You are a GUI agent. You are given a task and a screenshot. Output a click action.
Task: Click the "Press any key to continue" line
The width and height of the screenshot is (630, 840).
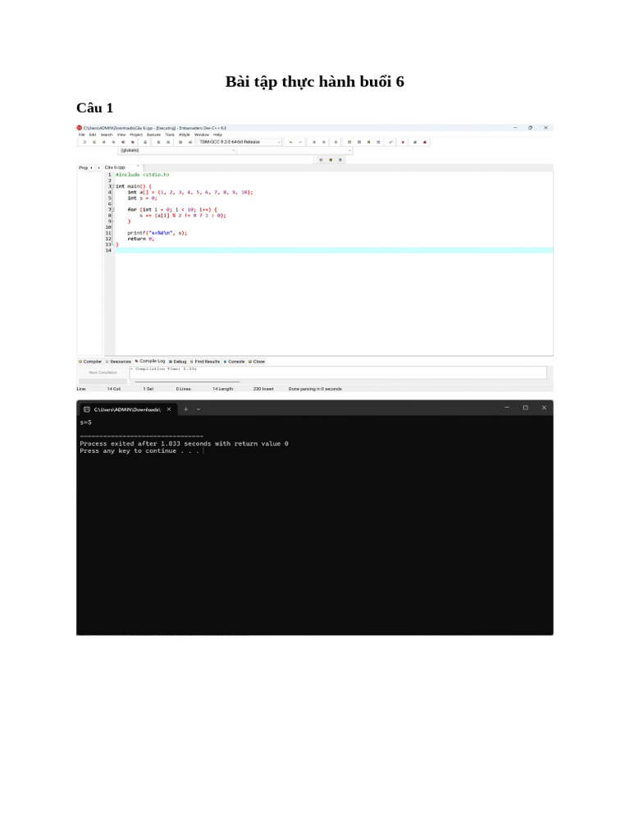[x=139, y=451]
